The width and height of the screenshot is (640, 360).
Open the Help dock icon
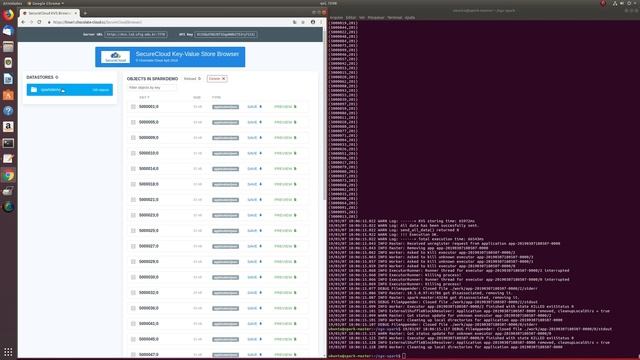click(8, 111)
